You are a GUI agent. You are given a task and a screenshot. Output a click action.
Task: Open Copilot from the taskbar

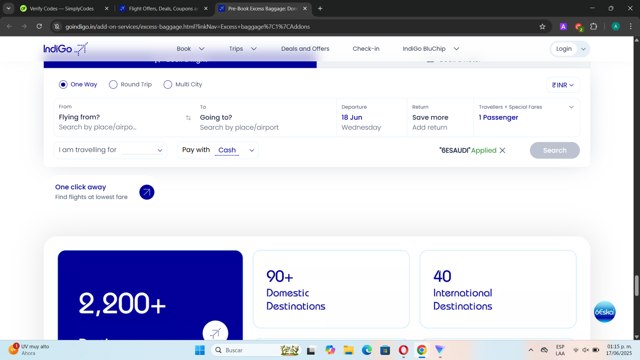click(330, 350)
